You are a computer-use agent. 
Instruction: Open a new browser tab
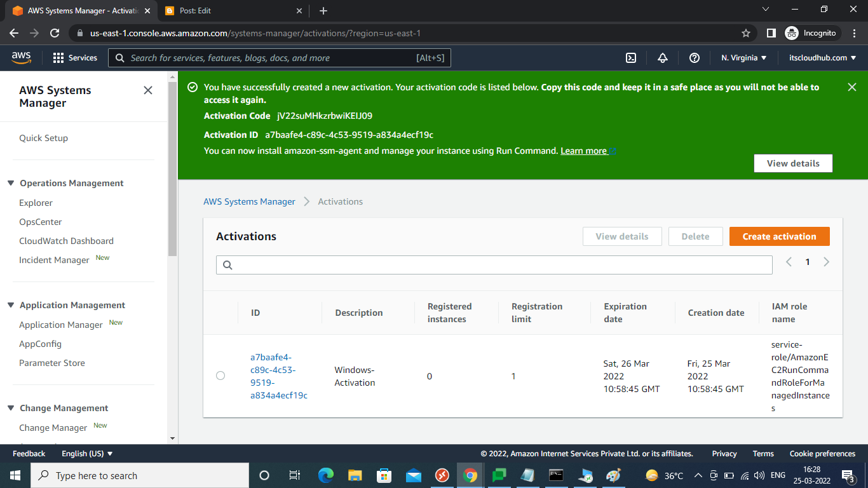[323, 11]
